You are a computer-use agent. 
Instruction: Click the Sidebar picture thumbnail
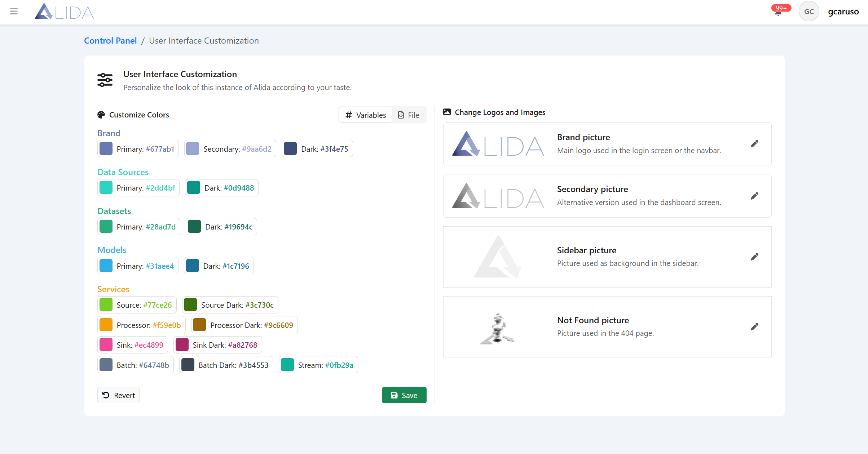498,257
